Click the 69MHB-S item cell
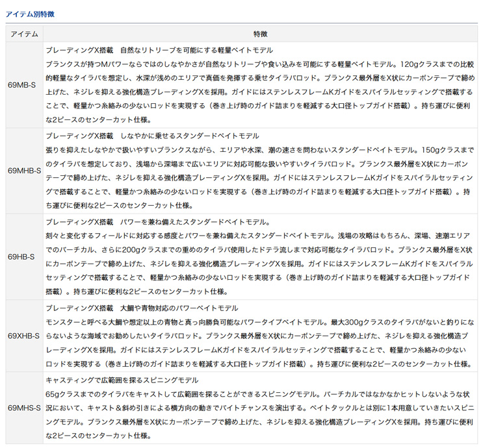 pyautogui.click(x=23, y=170)
